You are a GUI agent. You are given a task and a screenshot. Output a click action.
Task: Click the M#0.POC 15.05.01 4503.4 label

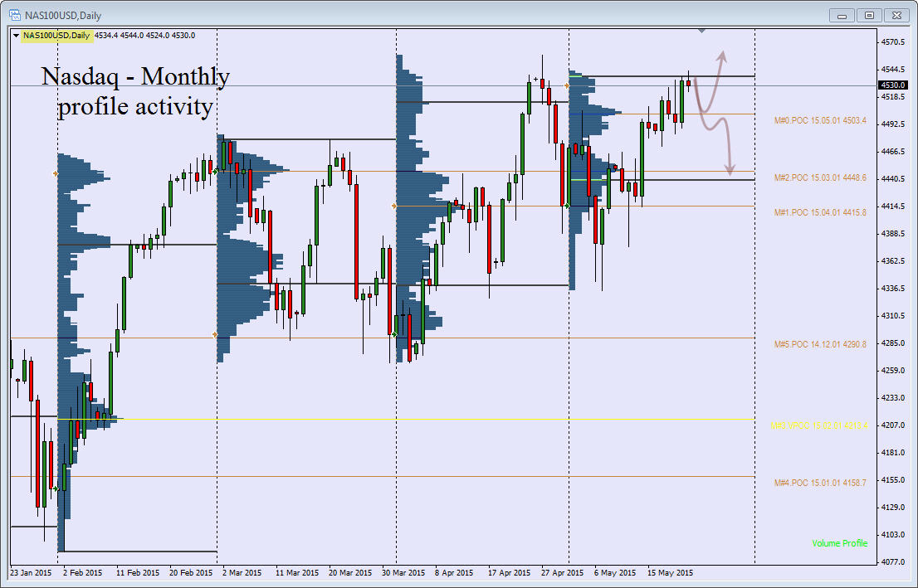pos(820,120)
